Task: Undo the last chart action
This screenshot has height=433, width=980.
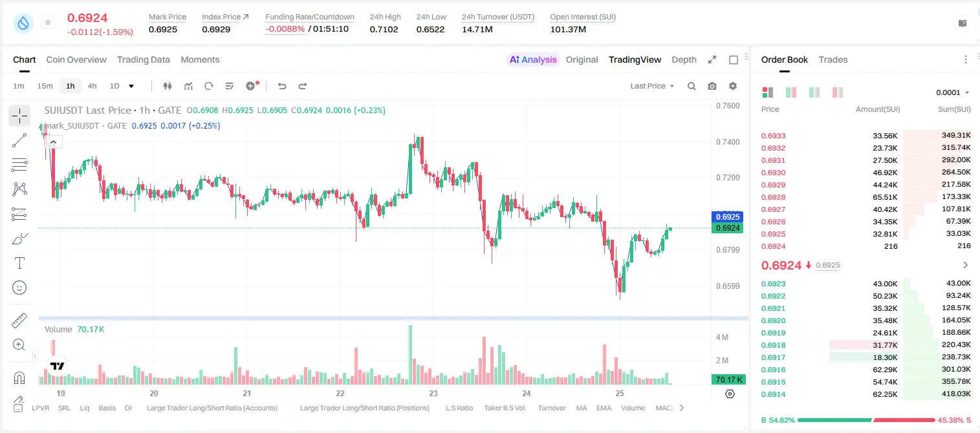Action: pyautogui.click(x=281, y=86)
